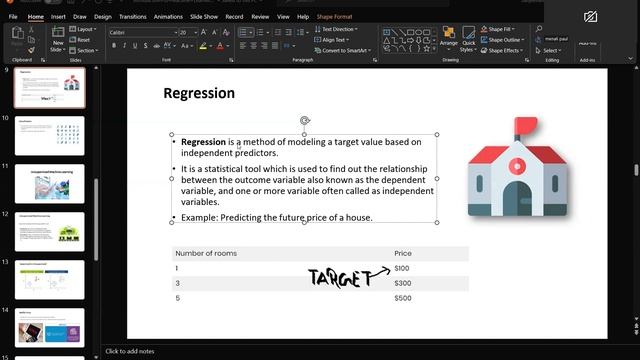640x360 pixels.
Task: Open the Font dialog launcher
Action: click(231, 60)
